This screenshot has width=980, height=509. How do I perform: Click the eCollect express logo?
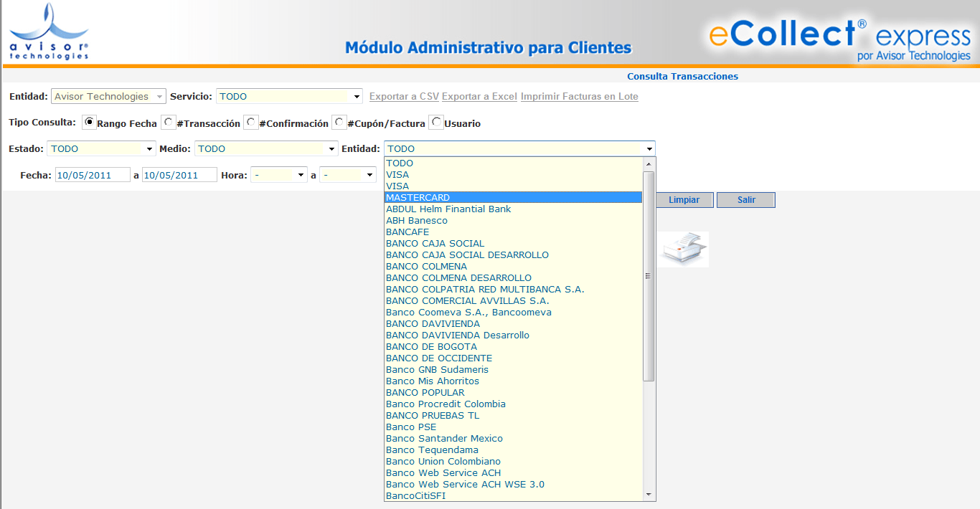pos(839,39)
